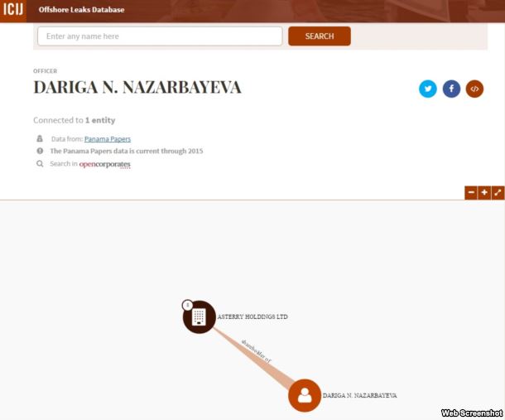
Task: Click the 'OFFICER' label above heading
Action: 45,71
